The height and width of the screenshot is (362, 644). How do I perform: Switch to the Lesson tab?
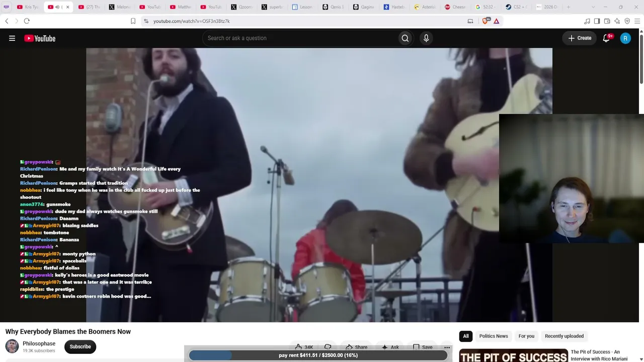302,7
